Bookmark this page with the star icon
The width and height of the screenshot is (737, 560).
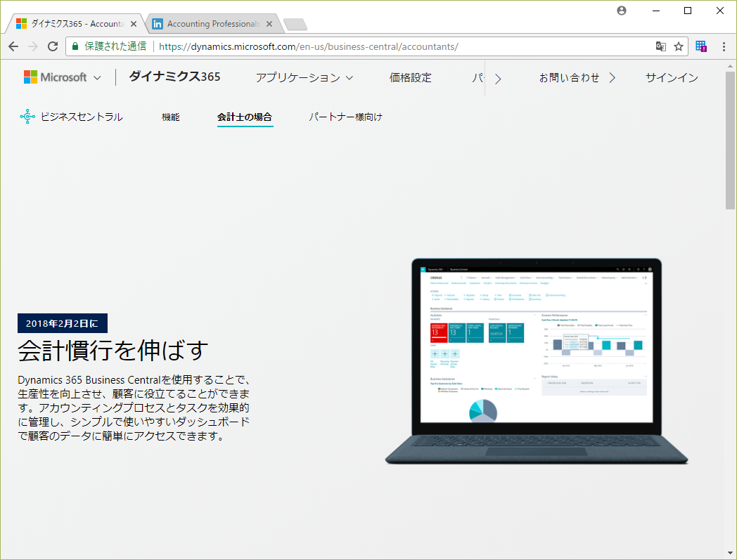point(678,46)
